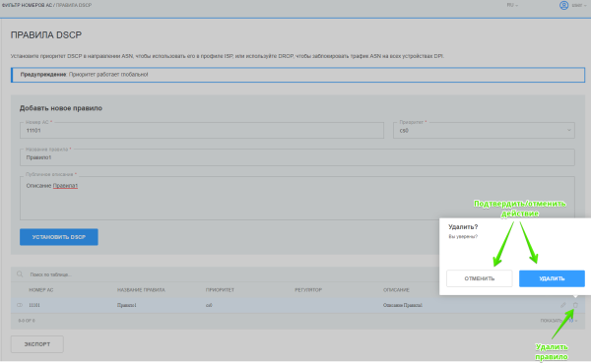591x364 pixels.
Task: Sort by НОМЕР АС column header
Action: tap(41, 290)
